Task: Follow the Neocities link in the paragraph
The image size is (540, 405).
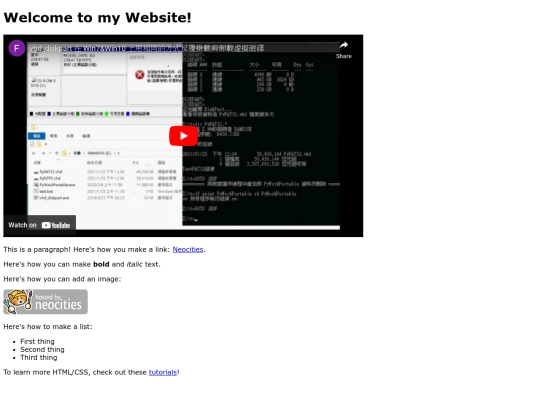Action: pyautogui.click(x=188, y=249)
